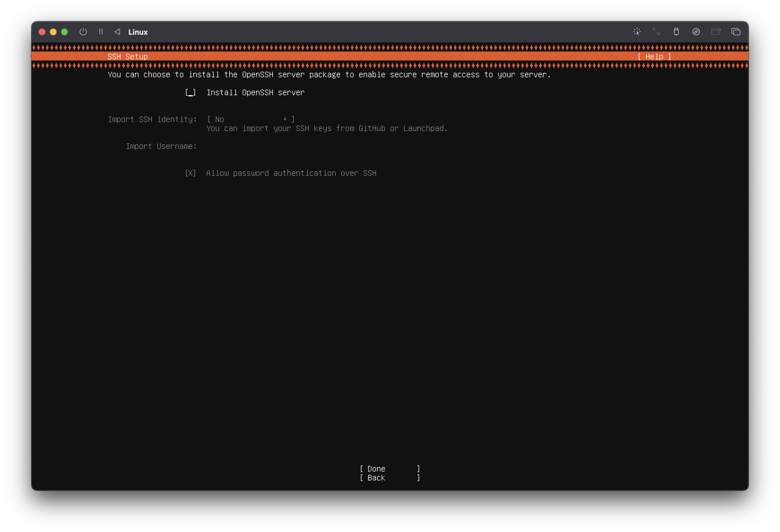
Task: Click the resize display arrows icon
Action: coord(656,32)
